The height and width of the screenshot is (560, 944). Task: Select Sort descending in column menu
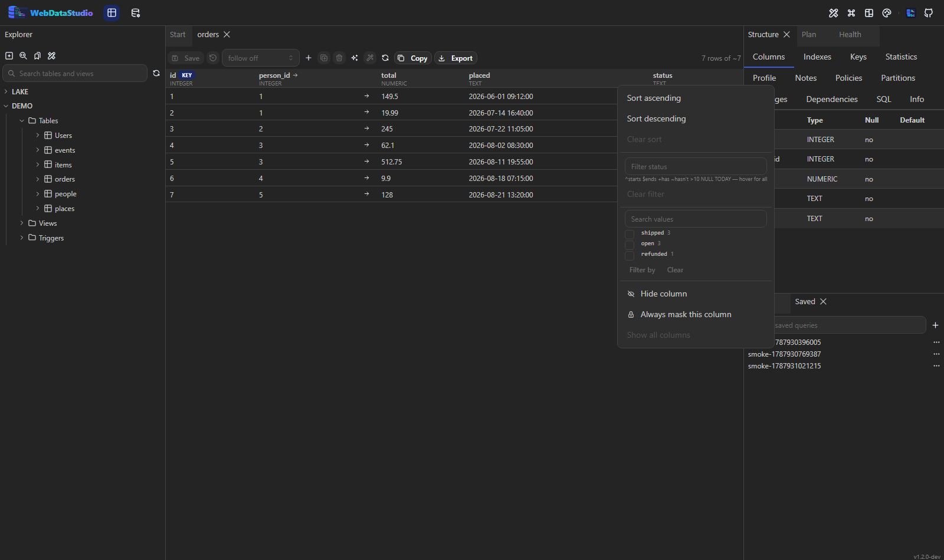click(x=656, y=118)
